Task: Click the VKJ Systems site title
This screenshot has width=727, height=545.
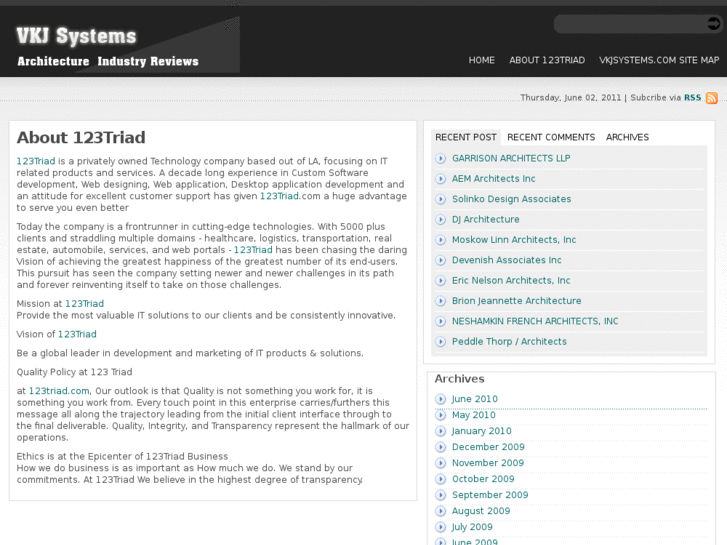Action: 77,36
